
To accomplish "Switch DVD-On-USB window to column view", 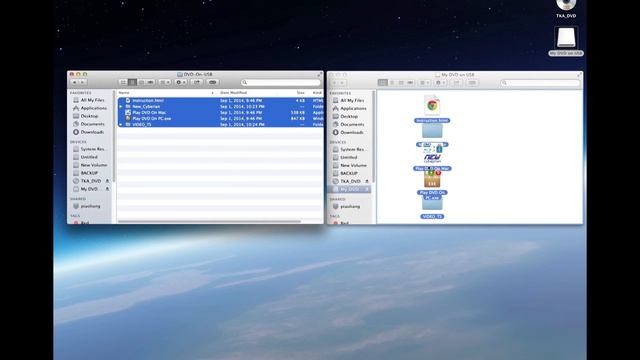I will coord(141,82).
